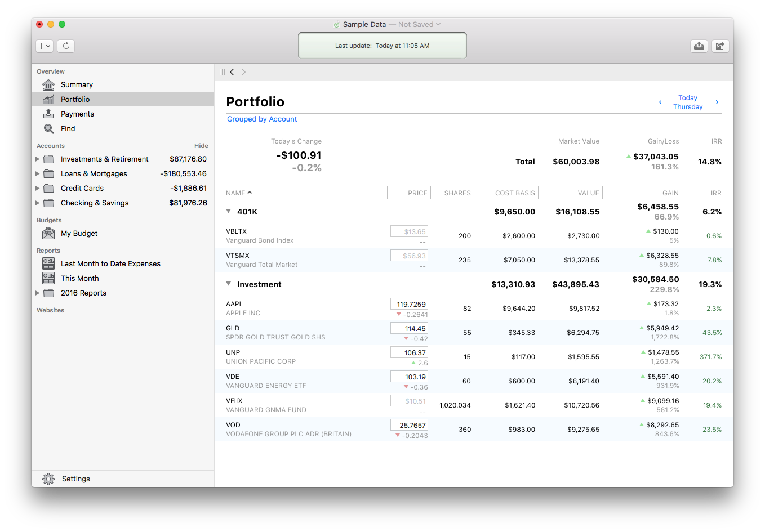The height and width of the screenshot is (532, 765).
Task: Expand the 2016 Reports folder
Action: (37, 293)
